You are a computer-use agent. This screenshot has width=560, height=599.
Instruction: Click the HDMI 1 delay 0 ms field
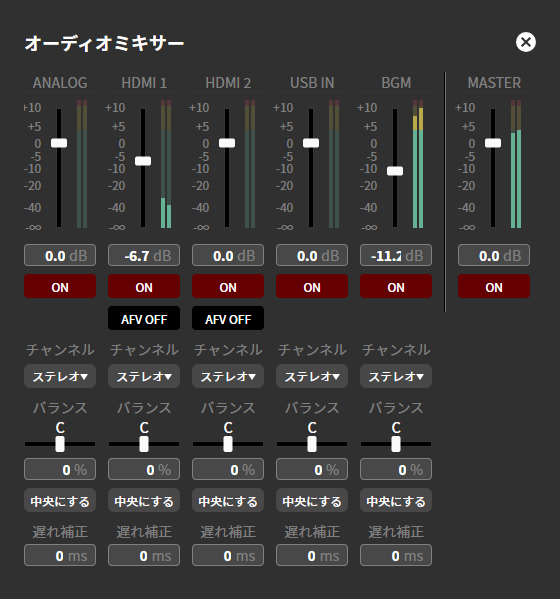pos(144,555)
